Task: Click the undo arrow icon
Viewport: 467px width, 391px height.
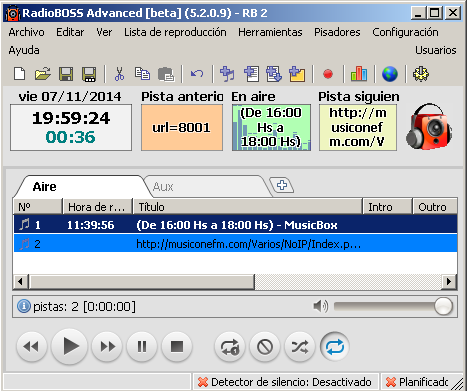Action: click(197, 74)
